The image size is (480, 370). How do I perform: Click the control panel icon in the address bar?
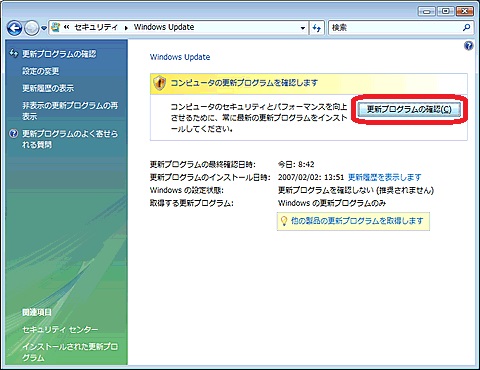point(56,27)
